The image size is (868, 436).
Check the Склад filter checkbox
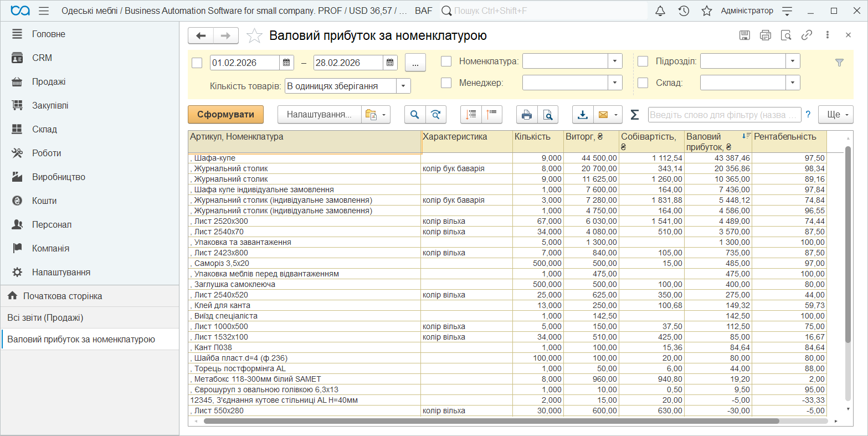click(x=643, y=83)
